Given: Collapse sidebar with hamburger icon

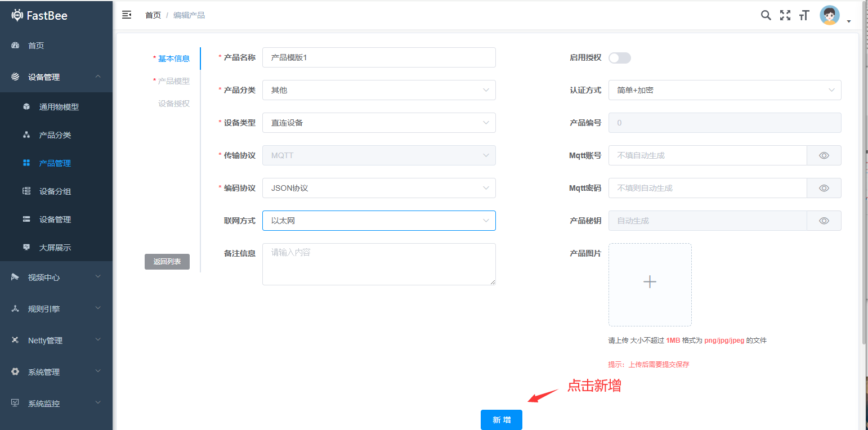Looking at the screenshot, I should (x=127, y=15).
